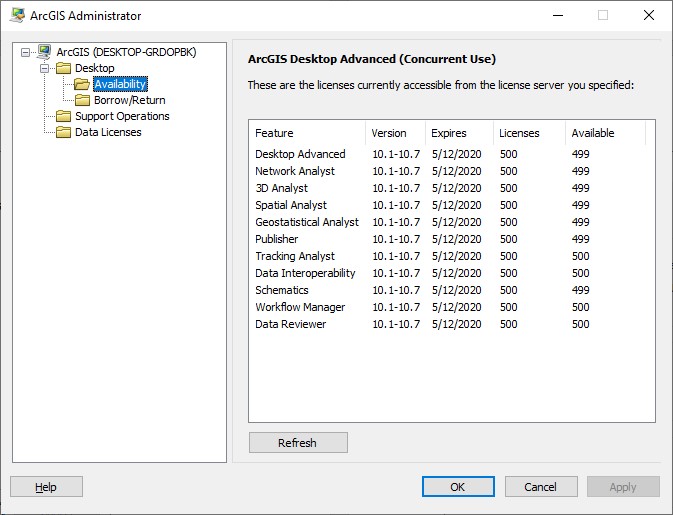673x515 pixels.
Task: Collapse the ArcGIS root tree node
Action: pyautogui.click(x=25, y=52)
